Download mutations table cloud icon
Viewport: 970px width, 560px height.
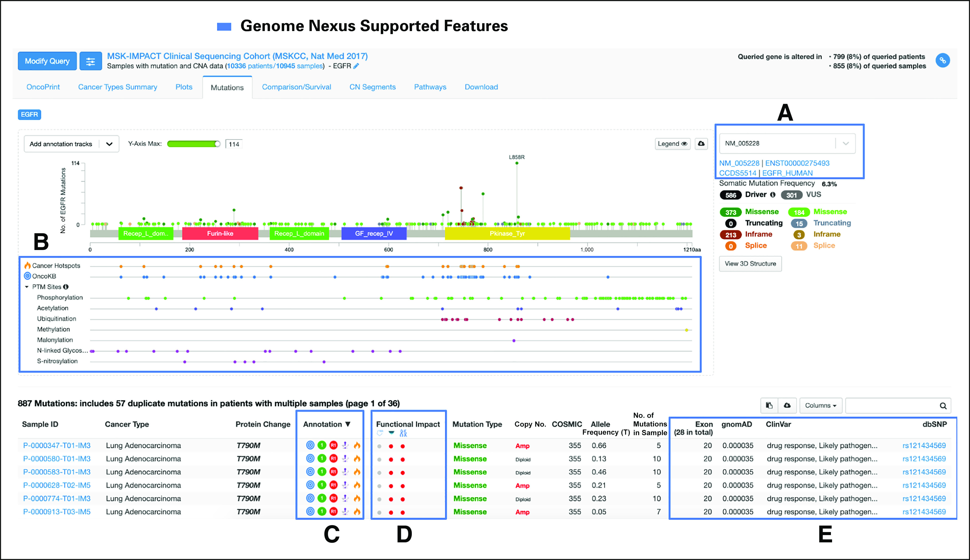pyautogui.click(x=787, y=405)
